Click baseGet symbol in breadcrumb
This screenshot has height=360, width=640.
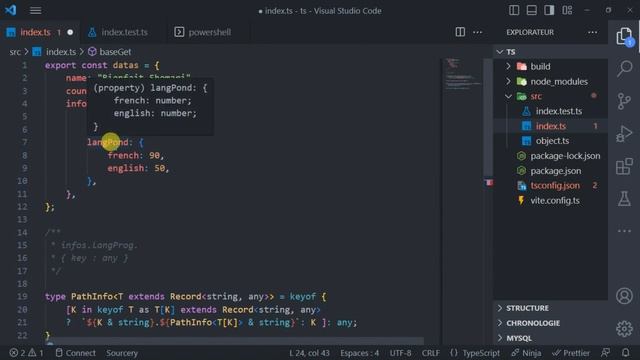point(115,52)
